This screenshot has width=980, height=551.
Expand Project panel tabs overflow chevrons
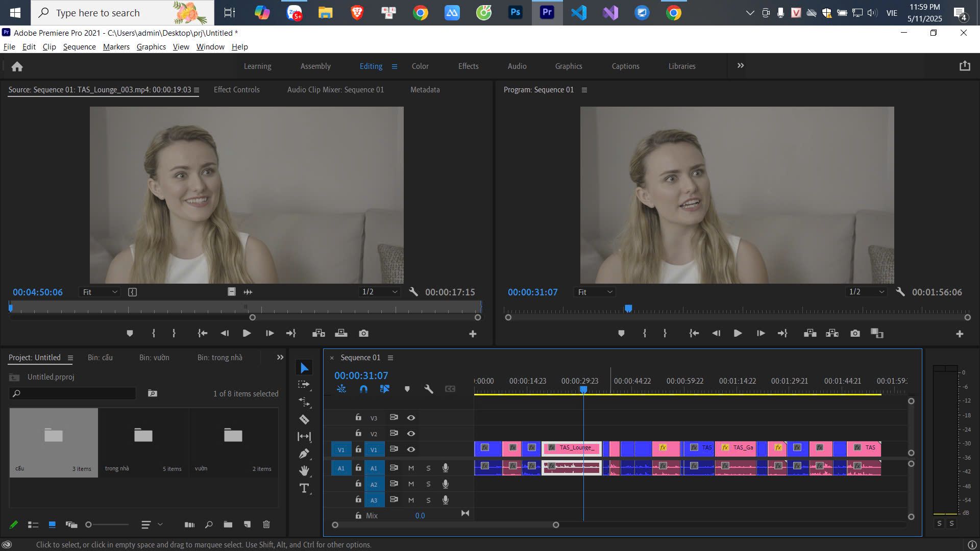[280, 357]
